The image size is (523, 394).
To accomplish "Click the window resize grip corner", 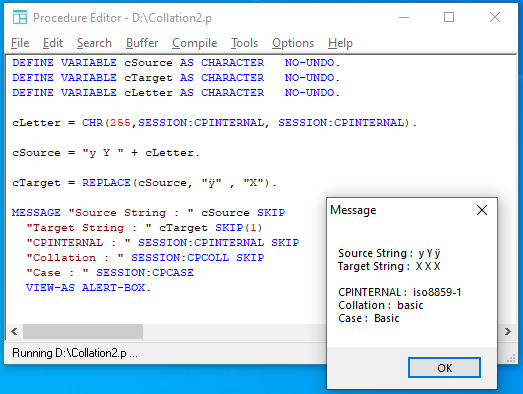I will pos(511,359).
